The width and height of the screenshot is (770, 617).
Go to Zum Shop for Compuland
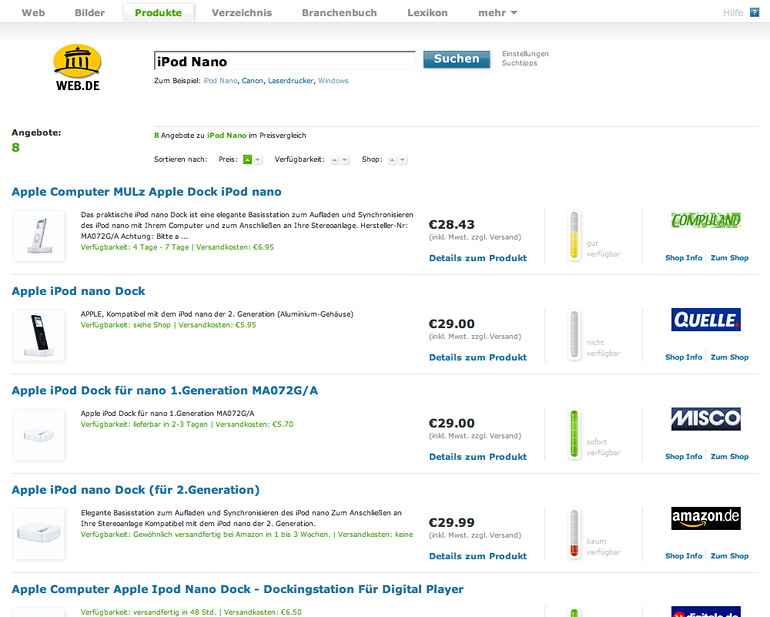pos(729,257)
